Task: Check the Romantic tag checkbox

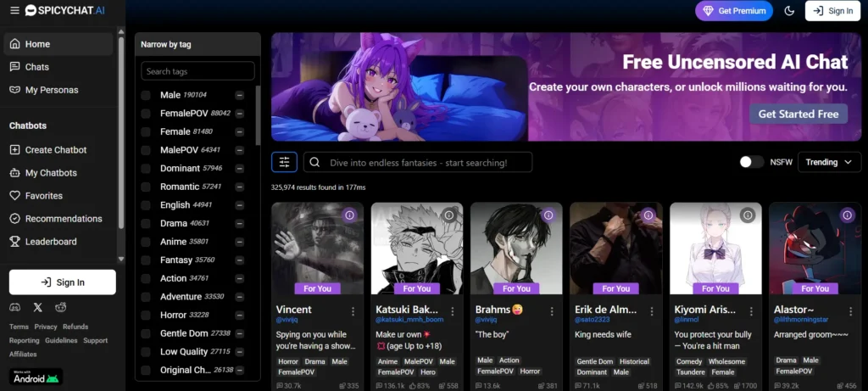Action: pos(146,187)
